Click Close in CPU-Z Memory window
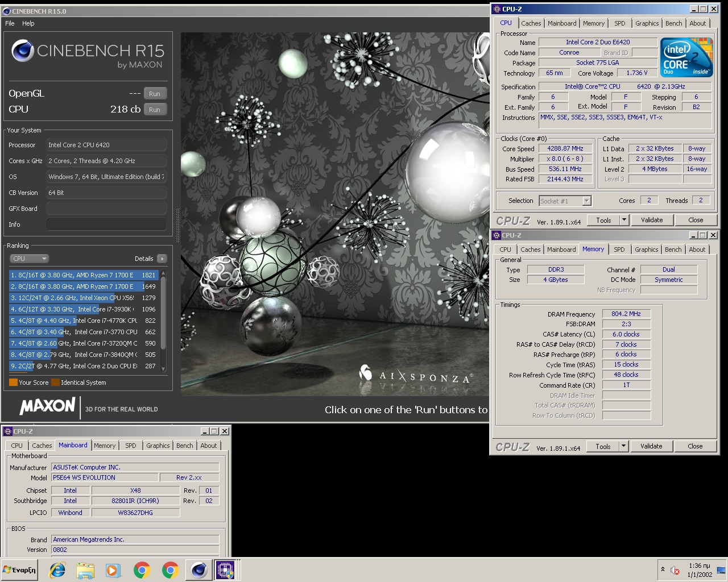Viewport: 728px width, 582px height. [x=695, y=446]
